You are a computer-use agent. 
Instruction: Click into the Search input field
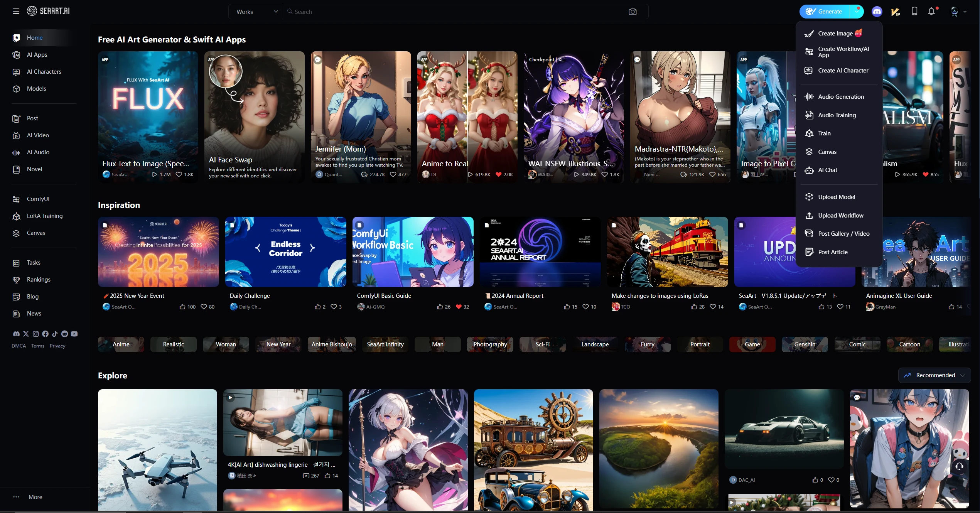pyautogui.click(x=455, y=12)
